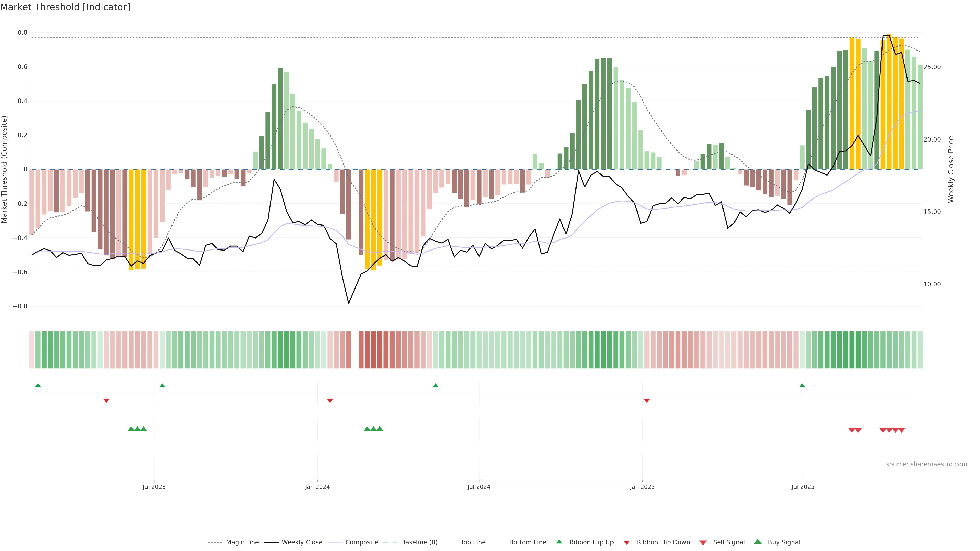Click the Sell Signal legend triangle
Screen dimensions: 980x551
click(x=703, y=543)
